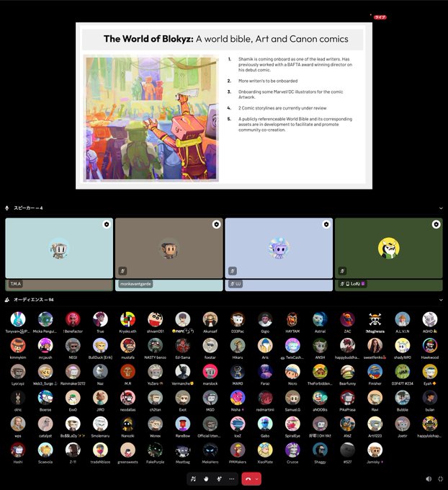Open Finisher audience avatar
The width and height of the screenshot is (448, 490).
tap(375, 372)
